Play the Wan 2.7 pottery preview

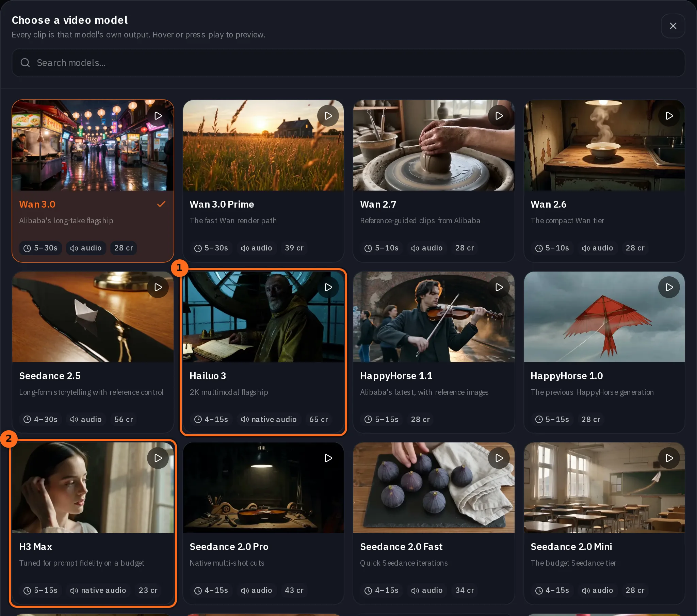[x=499, y=116]
